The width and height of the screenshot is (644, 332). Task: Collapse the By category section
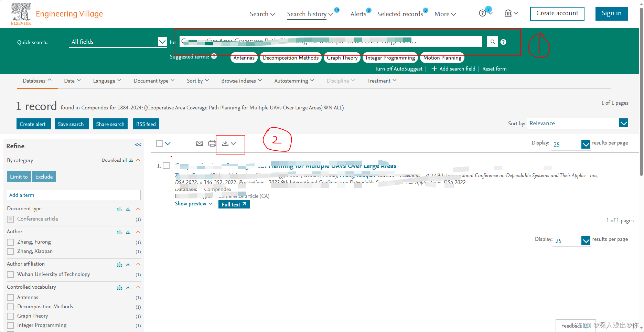click(138, 160)
